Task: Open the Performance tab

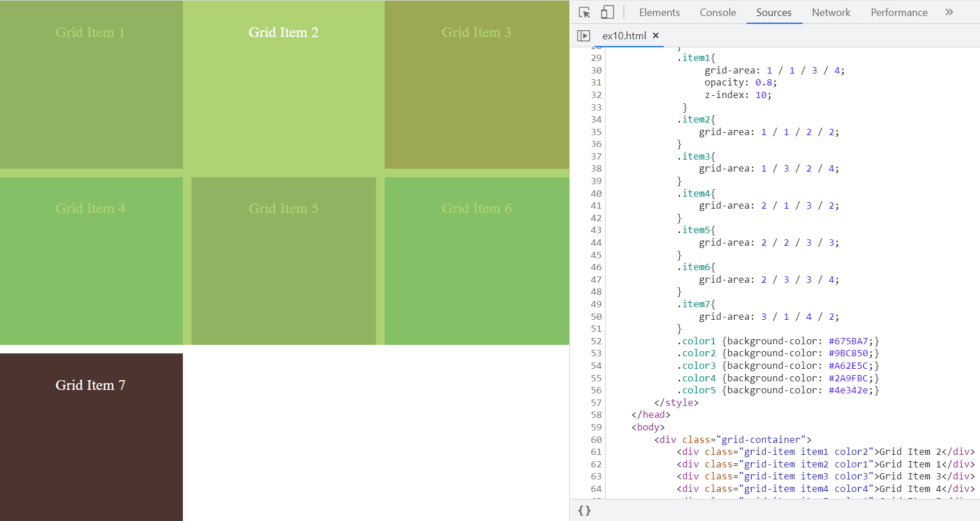Action: pos(899,13)
